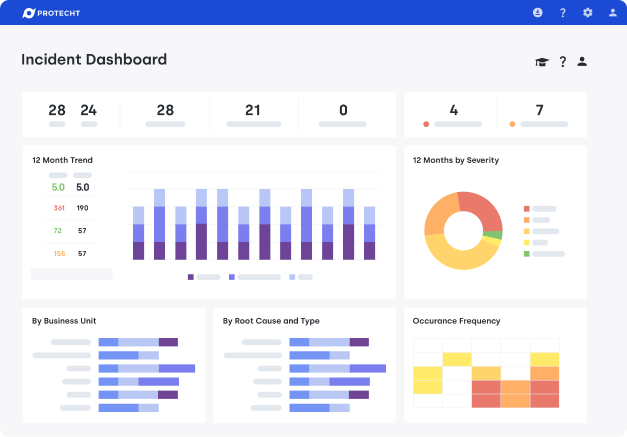
Task: Click the red segment of the severity donut
Action: tap(483, 206)
